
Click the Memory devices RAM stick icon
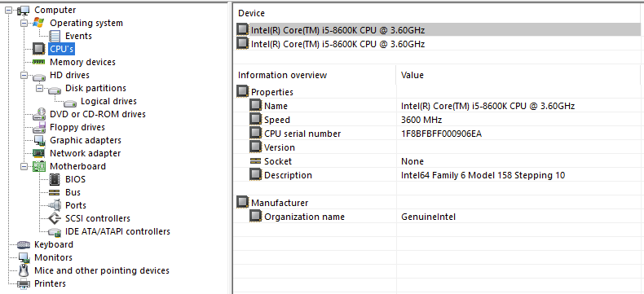click(39, 62)
